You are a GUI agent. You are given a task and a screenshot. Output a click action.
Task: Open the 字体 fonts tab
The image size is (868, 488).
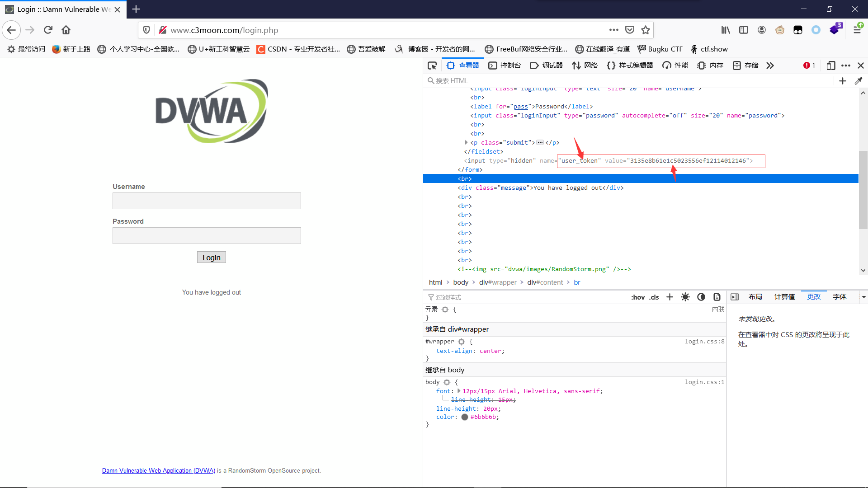[x=840, y=297]
